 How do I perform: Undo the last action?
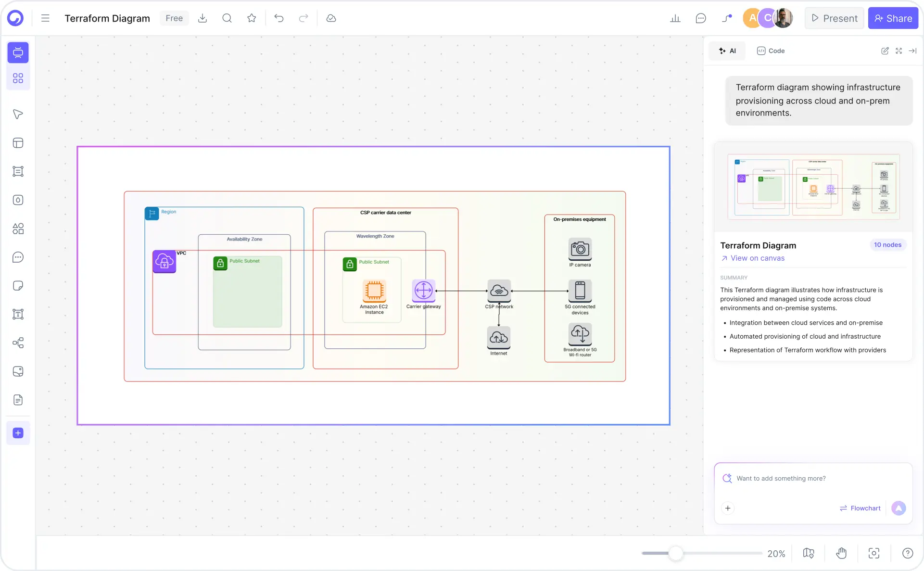point(279,18)
